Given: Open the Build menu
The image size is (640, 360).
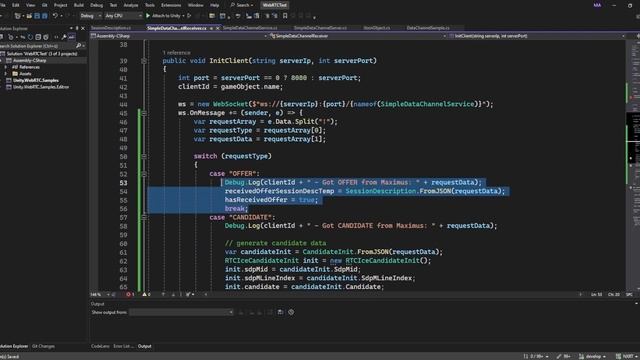Looking at the screenshot, I should (79, 5).
